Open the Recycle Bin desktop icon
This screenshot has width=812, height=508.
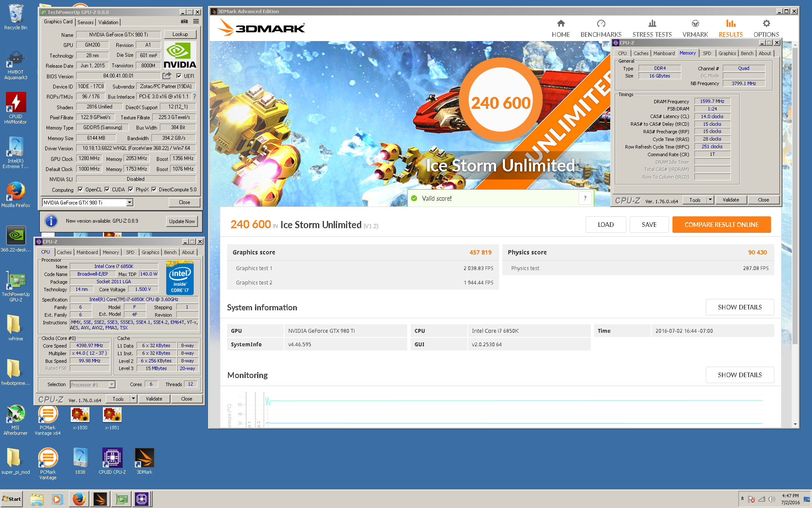16,17
